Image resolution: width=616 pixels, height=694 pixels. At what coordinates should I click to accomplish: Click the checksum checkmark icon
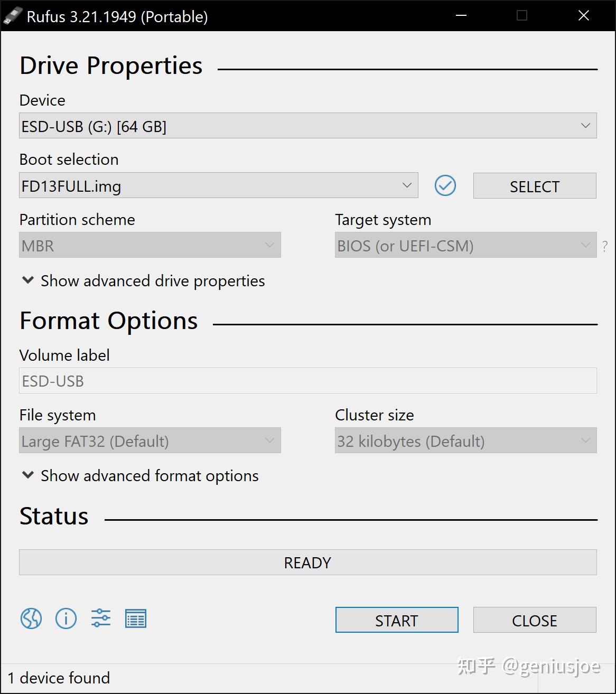(x=445, y=186)
